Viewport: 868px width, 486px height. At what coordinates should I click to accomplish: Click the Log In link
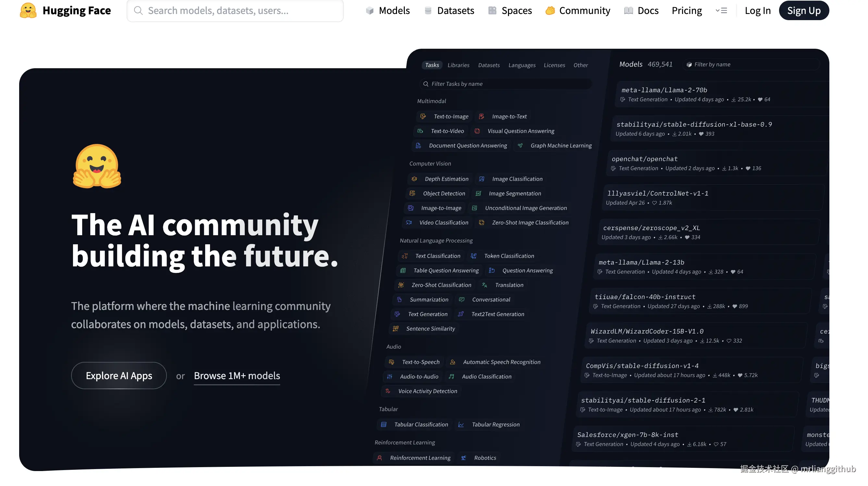[x=758, y=10]
